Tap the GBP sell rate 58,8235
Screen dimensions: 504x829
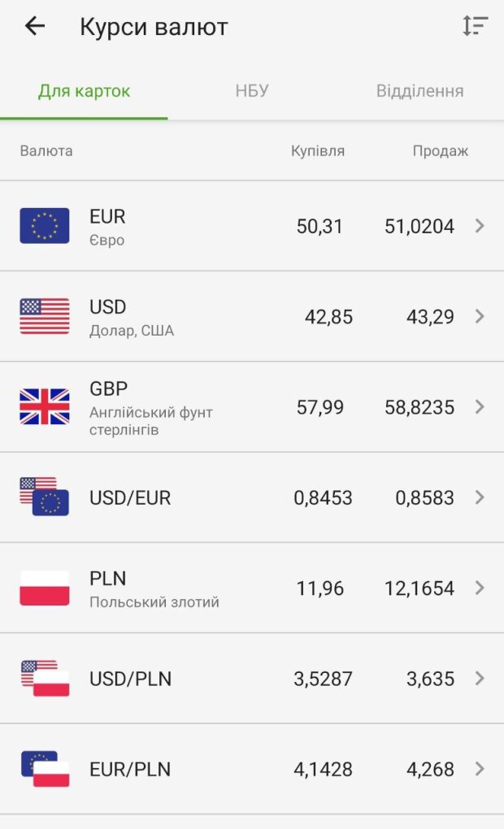(x=419, y=407)
